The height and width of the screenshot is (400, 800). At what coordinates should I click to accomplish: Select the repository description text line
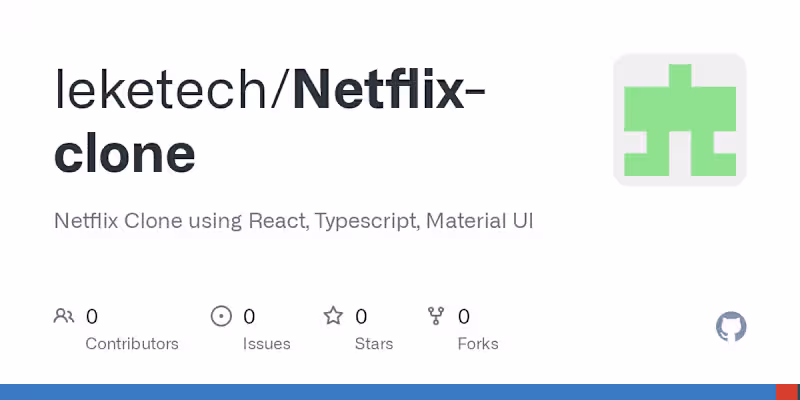coord(293,221)
